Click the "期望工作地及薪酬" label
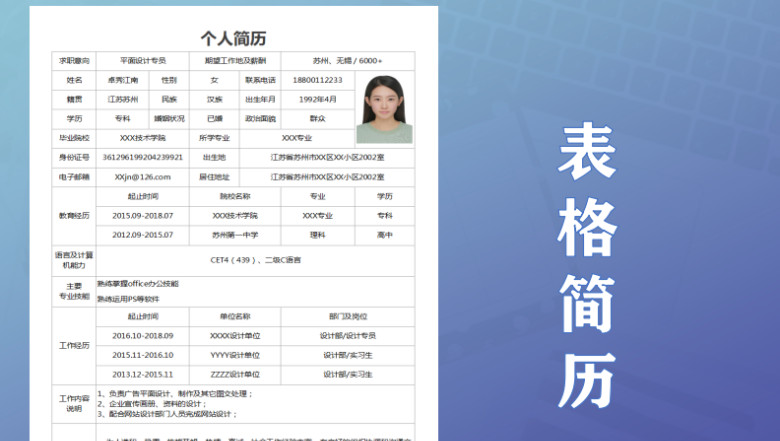The image size is (780, 441). [x=235, y=61]
